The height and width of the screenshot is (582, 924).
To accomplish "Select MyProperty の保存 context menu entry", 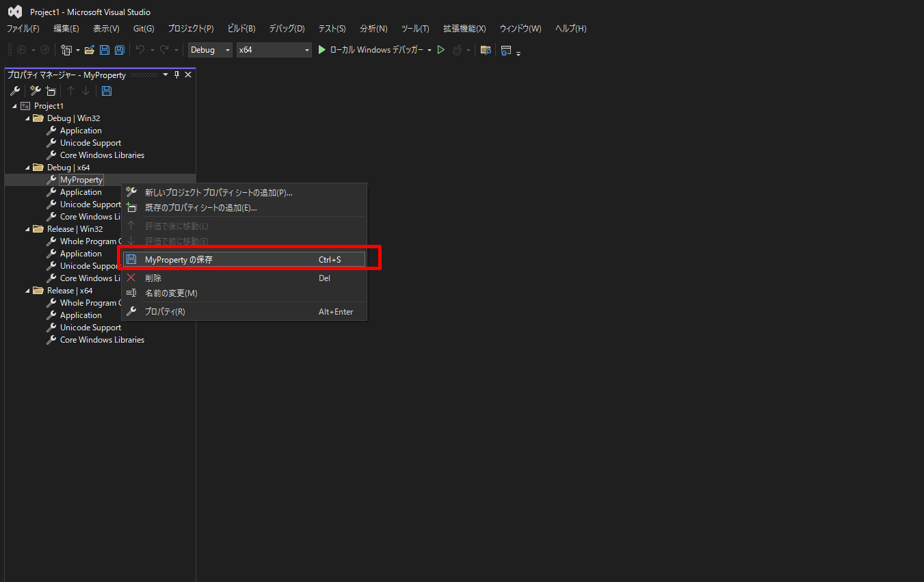I will point(244,260).
